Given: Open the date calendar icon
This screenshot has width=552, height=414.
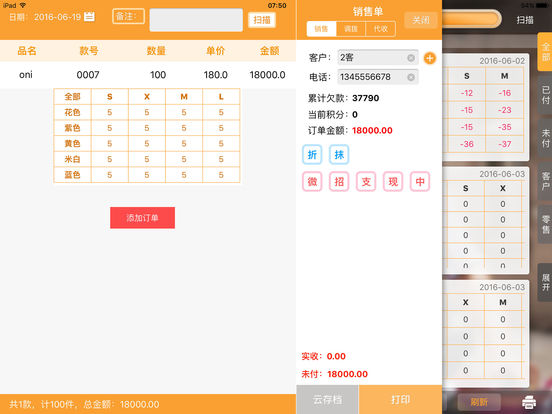Looking at the screenshot, I should pyautogui.click(x=89, y=17).
